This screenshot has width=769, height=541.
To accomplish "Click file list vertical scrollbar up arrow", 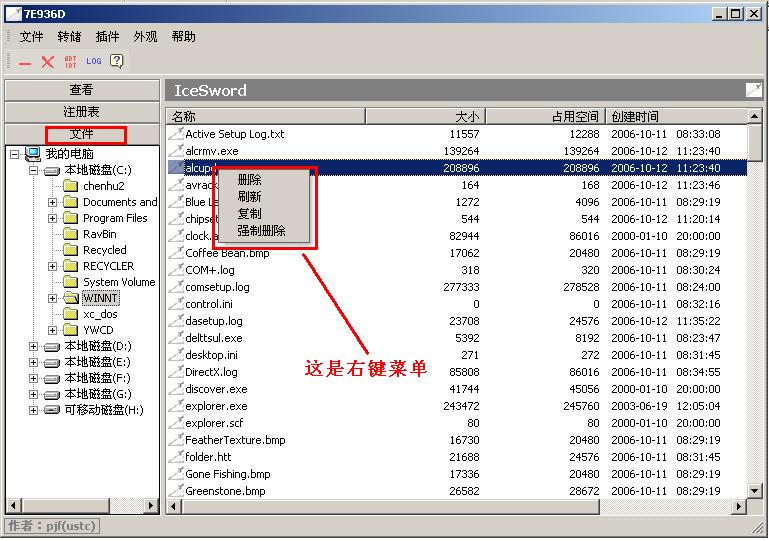I will pyautogui.click(x=754, y=116).
